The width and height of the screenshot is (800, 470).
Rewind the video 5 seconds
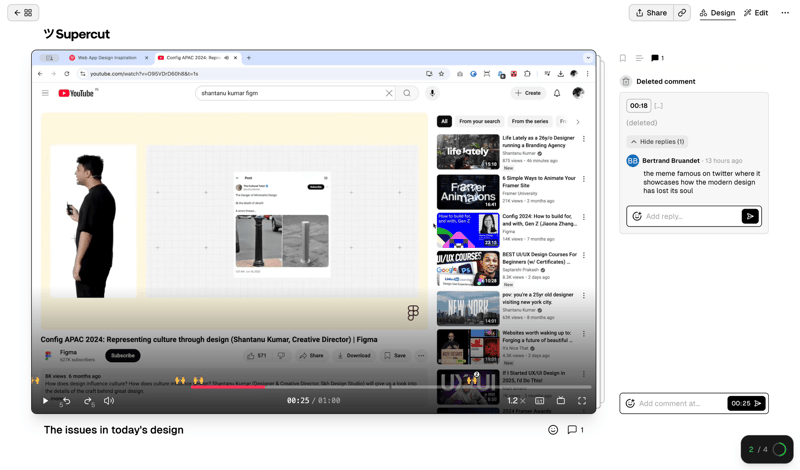point(66,401)
